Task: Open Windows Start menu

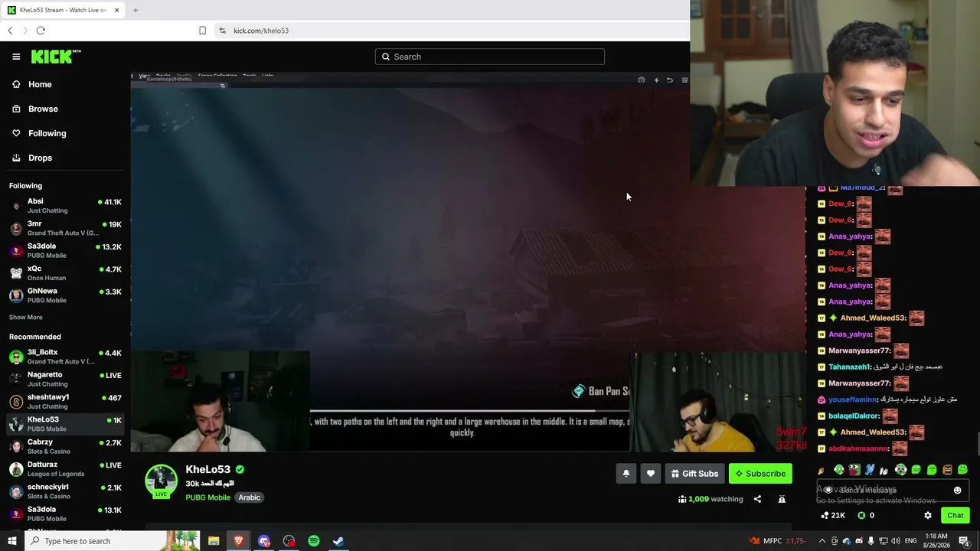Action: 11,541
